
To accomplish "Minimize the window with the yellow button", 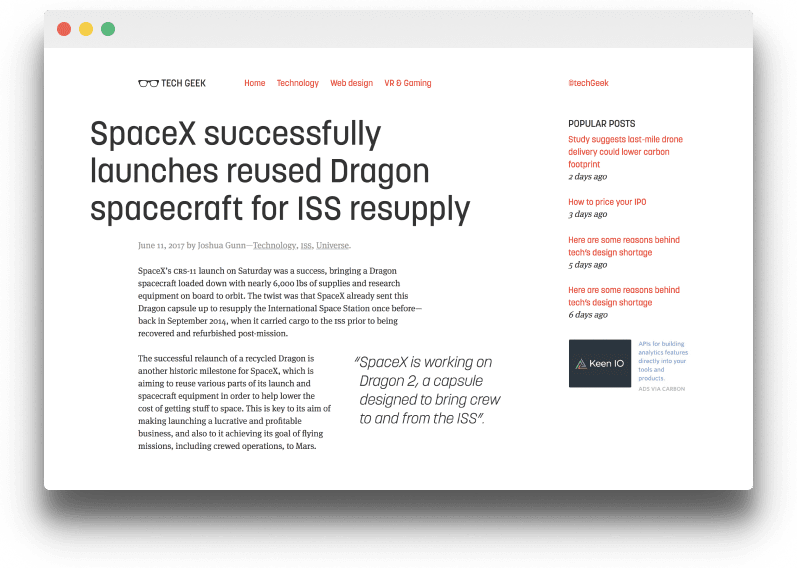I will click(86, 29).
